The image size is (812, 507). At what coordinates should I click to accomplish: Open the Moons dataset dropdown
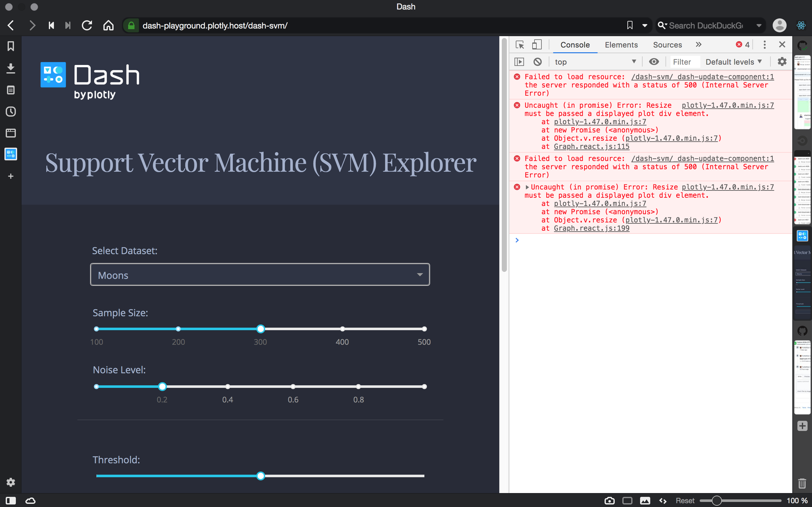(x=260, y=275)
